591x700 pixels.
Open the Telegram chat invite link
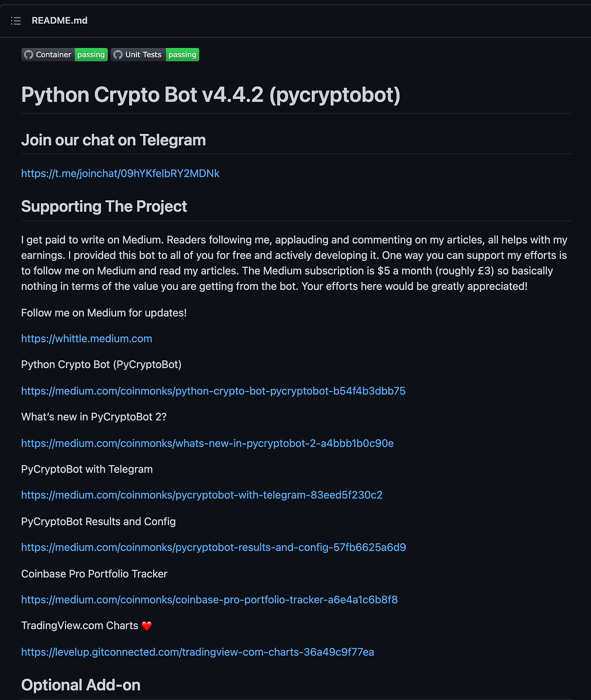pos(120,173)
